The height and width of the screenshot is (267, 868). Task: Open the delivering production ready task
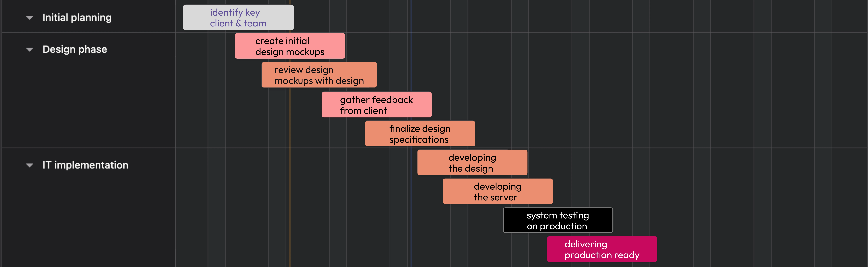[602, 249]
